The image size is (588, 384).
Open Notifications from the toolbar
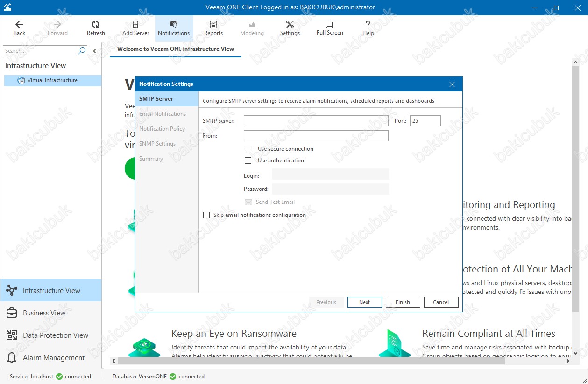click(x=174, y=28)
